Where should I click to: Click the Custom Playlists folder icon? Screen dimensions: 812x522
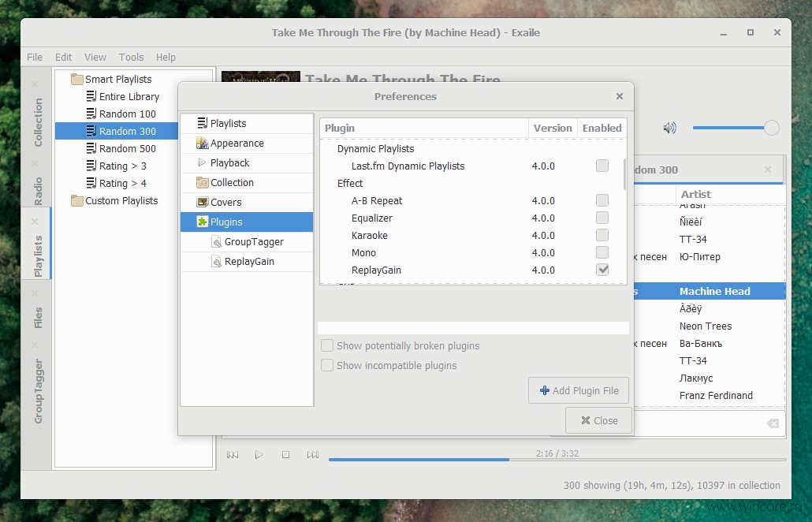coord(77,200)
